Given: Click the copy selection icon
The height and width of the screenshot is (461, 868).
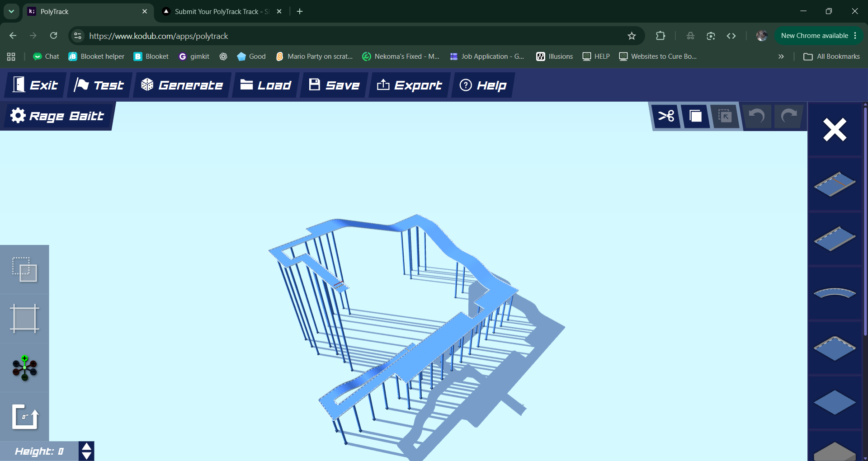Looking at the screenshot, I should [696, 116].
